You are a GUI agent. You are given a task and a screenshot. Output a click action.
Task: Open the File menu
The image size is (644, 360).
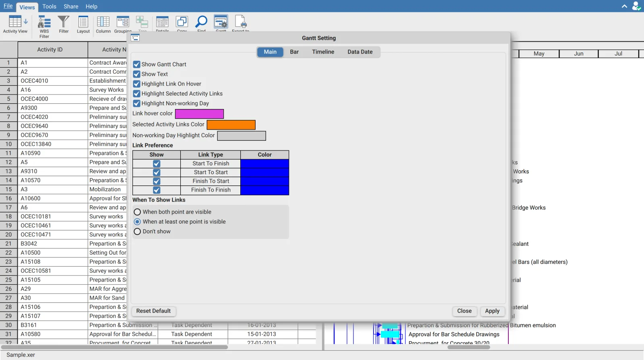8,6
